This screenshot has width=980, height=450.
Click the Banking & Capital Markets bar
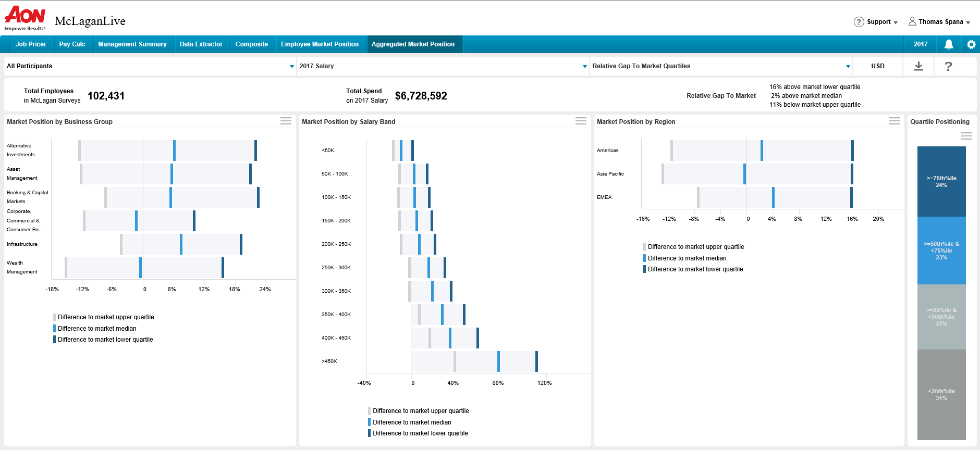click(x=182, y=197)
